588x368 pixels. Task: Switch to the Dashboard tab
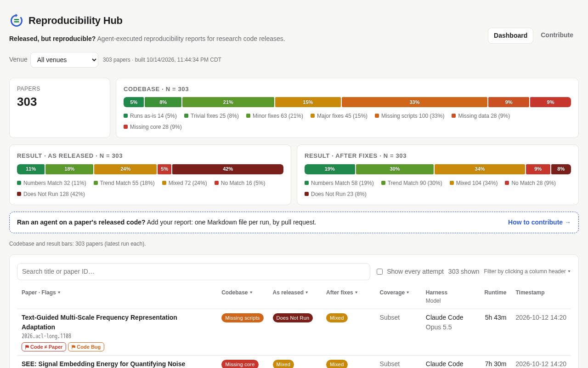[510, 35]
